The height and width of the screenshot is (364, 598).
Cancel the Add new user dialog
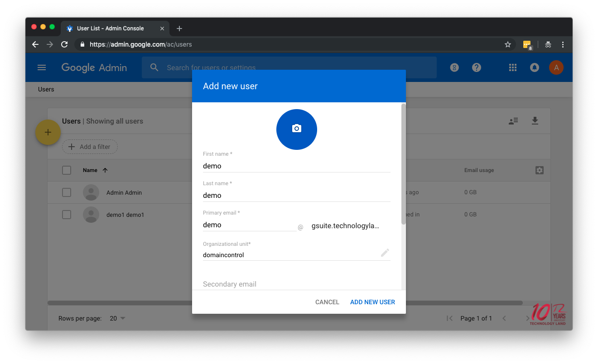[x=327, y=302]
